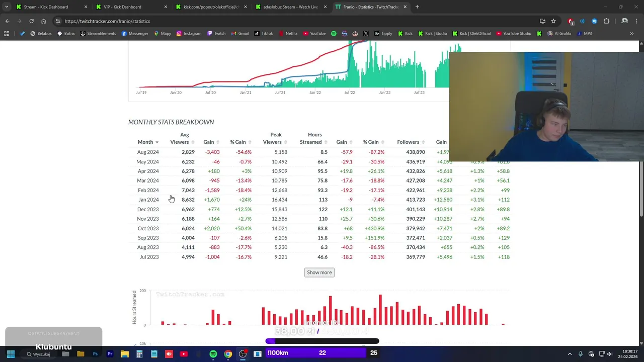
Task: Open Google Chrome from the taskbar
Action: click(x=228, y=354)
